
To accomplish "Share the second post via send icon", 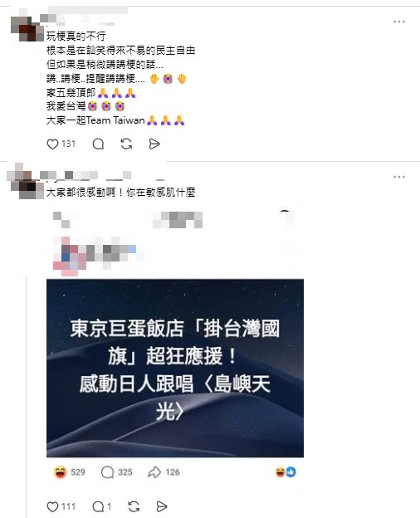I will coord(161,506).
